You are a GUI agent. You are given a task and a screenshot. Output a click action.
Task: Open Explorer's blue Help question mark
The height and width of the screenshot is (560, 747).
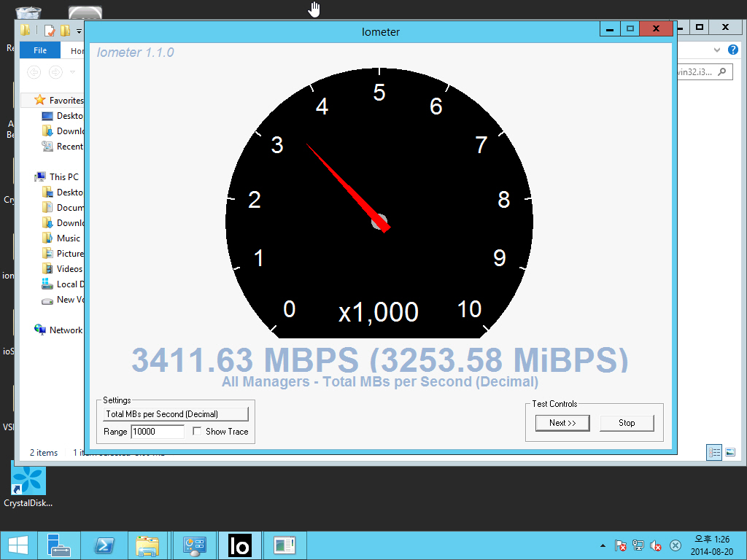(733, 50)
